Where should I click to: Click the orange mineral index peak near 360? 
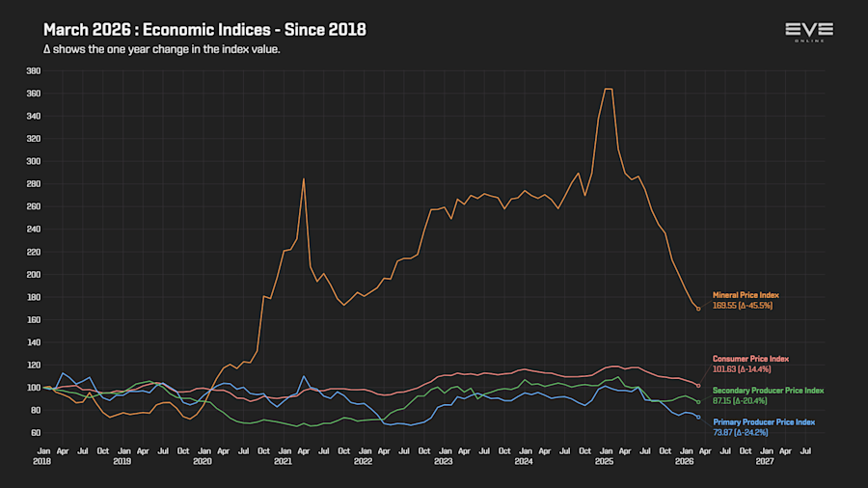point(608,89)
